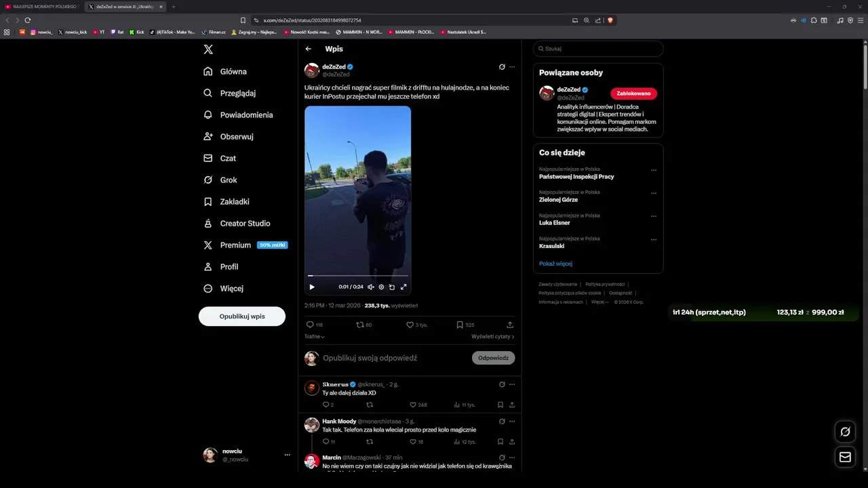Screen dimensions: 868x488
Task: Open the Krasulski trend
Action: tap(551, 246)
